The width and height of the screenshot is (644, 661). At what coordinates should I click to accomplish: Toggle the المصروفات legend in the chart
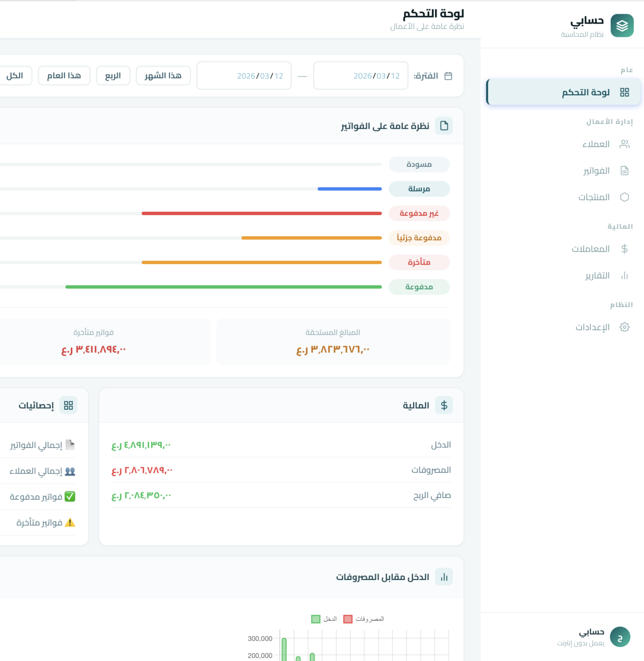click(x=363, y=619)
